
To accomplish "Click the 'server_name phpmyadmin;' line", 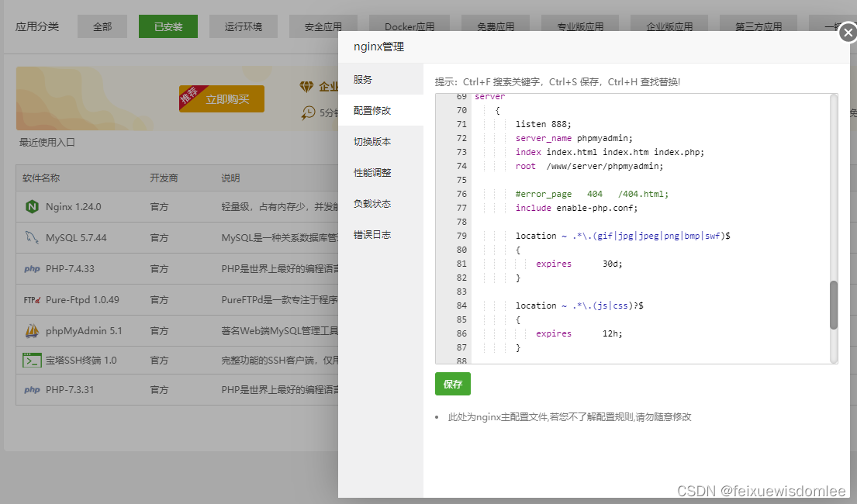I will click(x=574, y=138).
